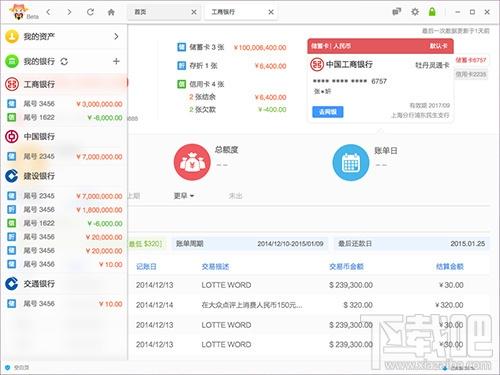Click the ¥100,006,400.00 savings total
Viewport: 500px width, 375px height.
click(260, 48)
